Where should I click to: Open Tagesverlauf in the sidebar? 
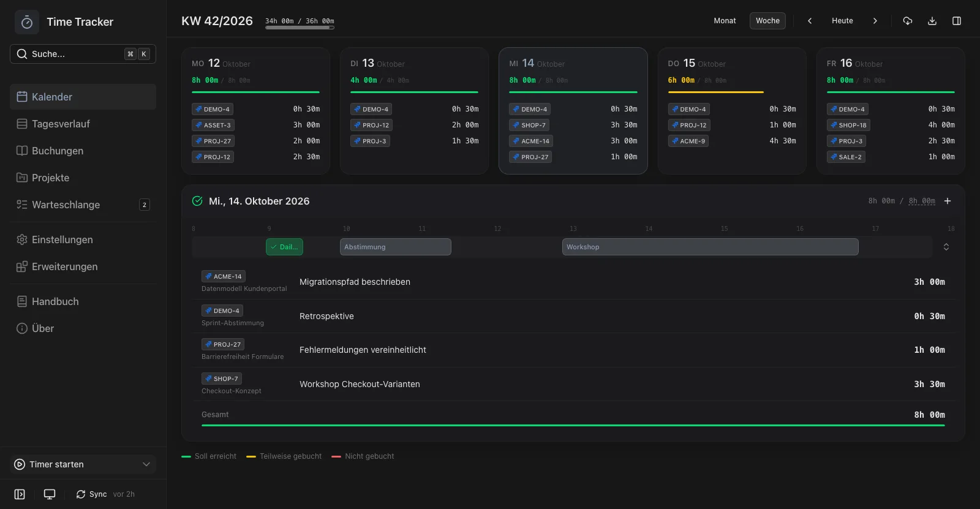point(83,124)
